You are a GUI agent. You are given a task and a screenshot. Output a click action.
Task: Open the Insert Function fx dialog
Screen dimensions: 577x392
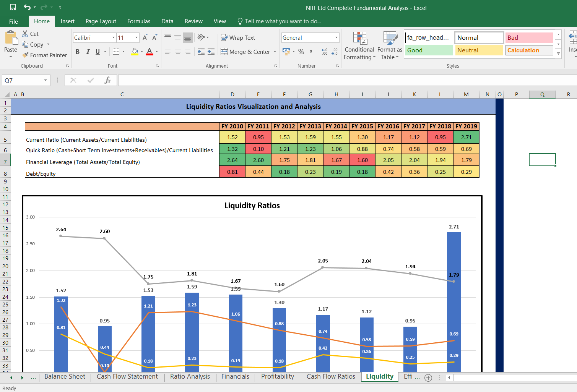pos(107,80)
